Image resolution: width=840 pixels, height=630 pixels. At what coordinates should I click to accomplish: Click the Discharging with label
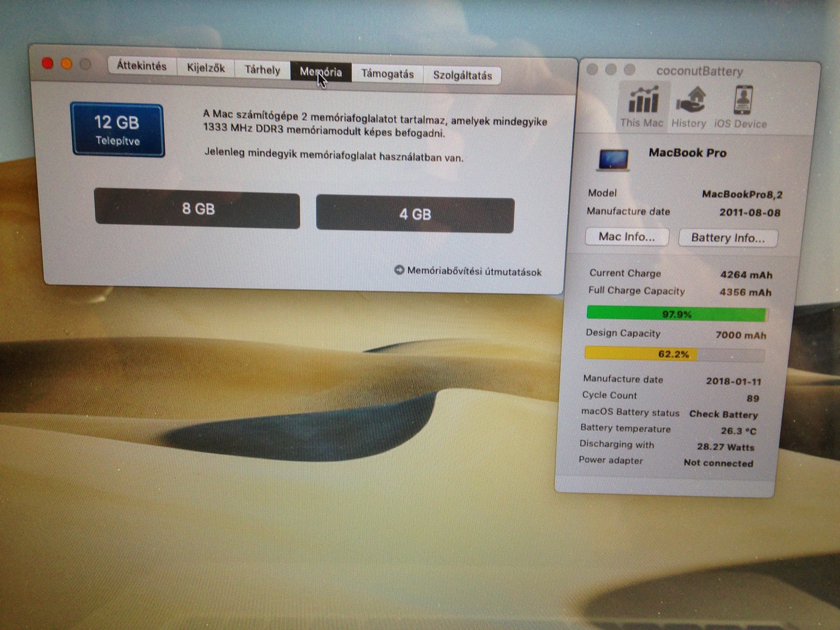click(617, 444)
